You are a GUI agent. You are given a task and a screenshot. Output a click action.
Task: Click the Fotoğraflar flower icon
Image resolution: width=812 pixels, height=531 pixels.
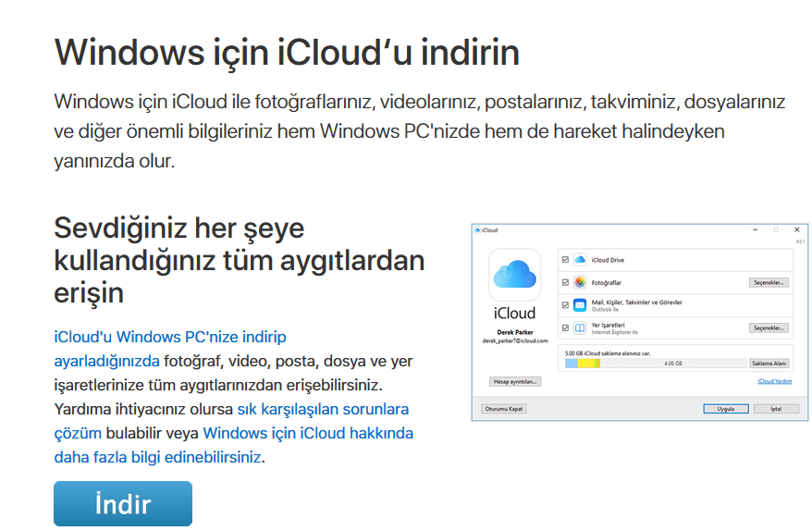tap(580, 282)
